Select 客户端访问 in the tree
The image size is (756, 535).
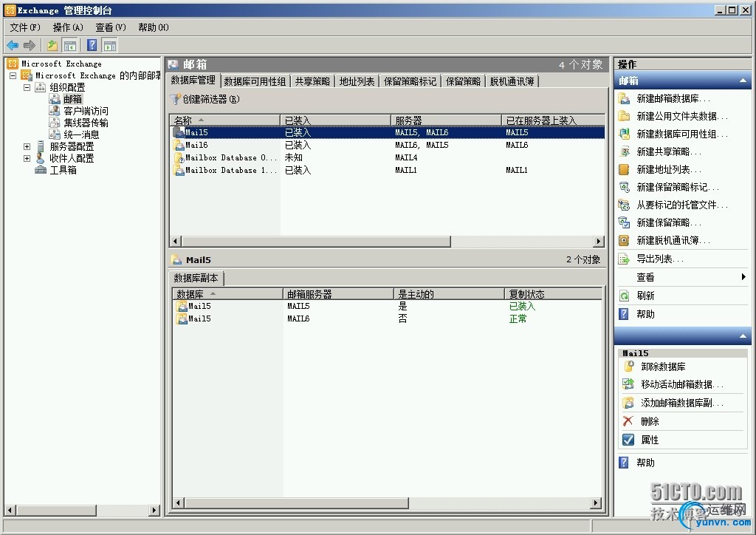86,111
